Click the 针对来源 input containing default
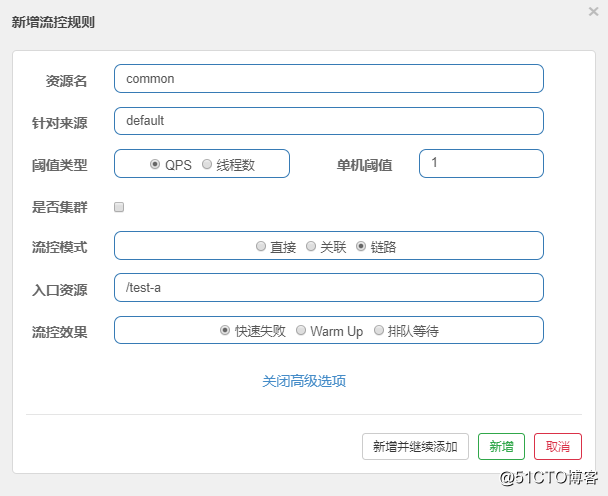This screenshot has height=496, width=608. coord(329,121)
